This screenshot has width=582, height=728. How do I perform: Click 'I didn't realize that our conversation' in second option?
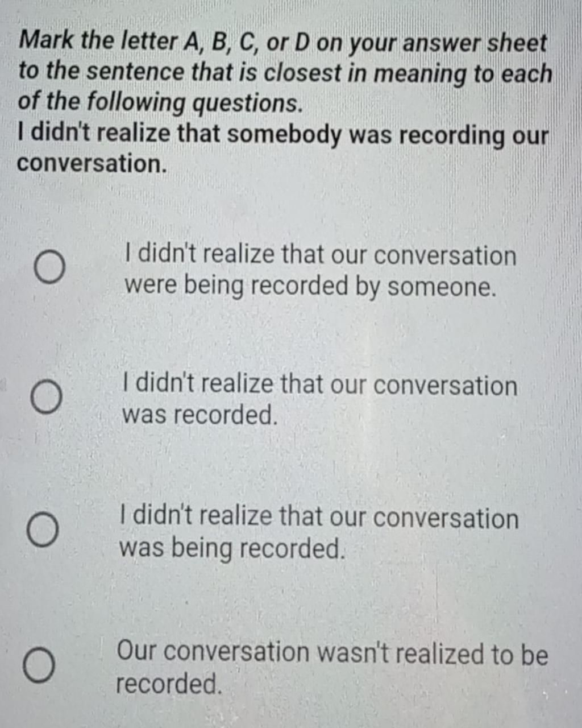point(319,385)
